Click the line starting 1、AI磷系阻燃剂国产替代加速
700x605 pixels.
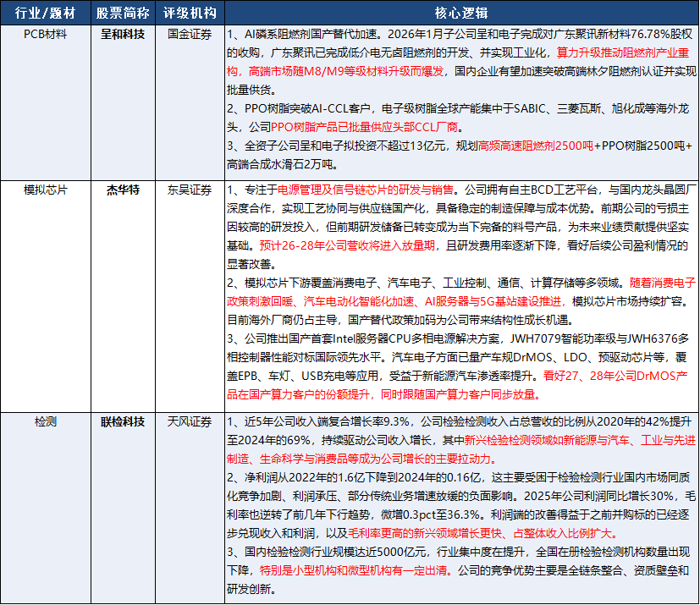(x=460, y=35)
